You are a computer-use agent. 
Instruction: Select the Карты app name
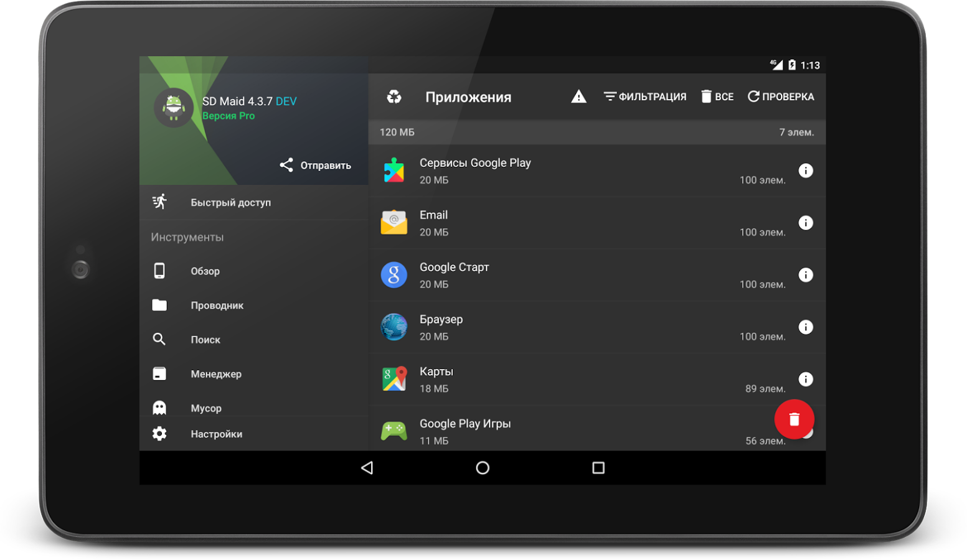click(x=436, y=371)
